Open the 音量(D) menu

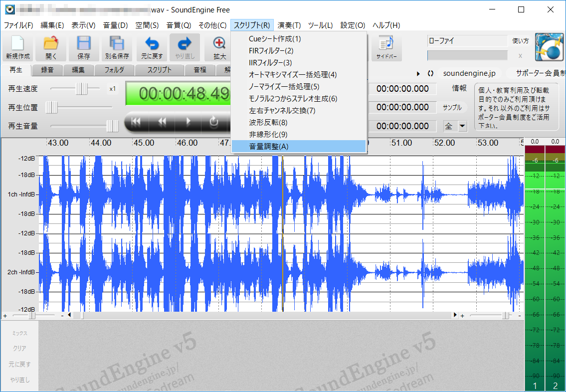coord(115,25)
